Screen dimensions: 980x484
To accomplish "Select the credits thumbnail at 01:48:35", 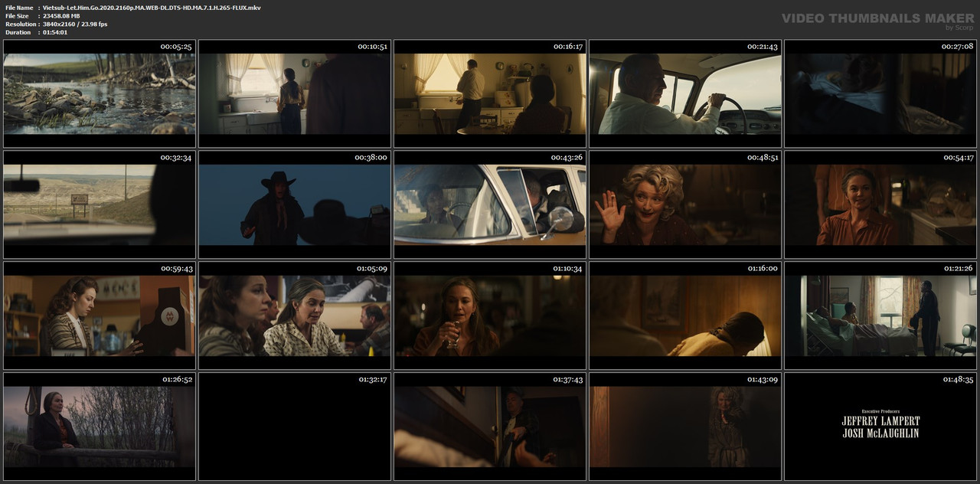I will click(x=880, y=427).
